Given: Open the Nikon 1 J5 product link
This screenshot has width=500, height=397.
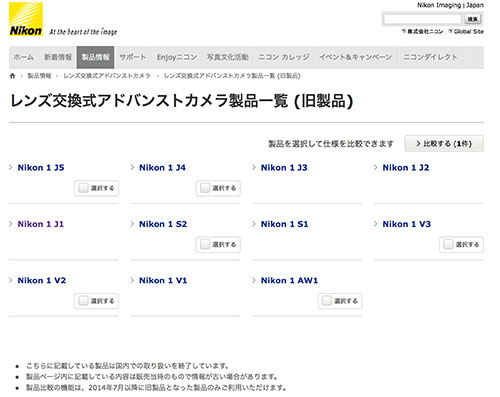Looking at the screenshot, I should (x=41, y=168).
